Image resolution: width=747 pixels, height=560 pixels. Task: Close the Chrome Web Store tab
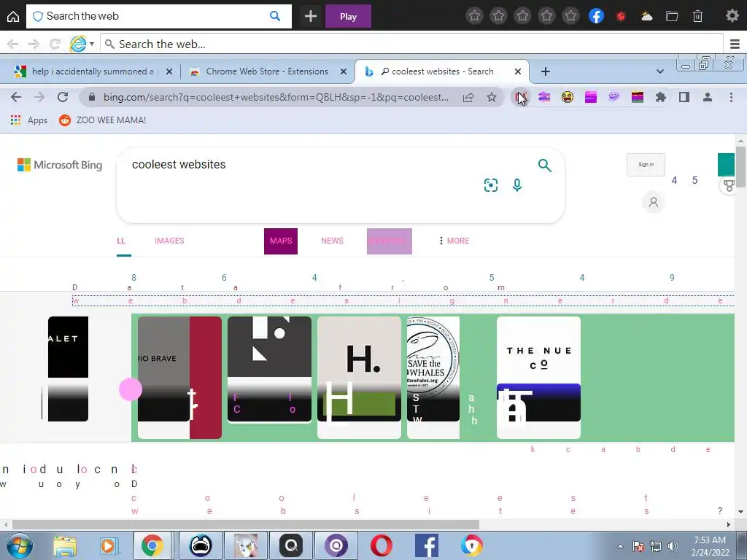coord(344,71)
